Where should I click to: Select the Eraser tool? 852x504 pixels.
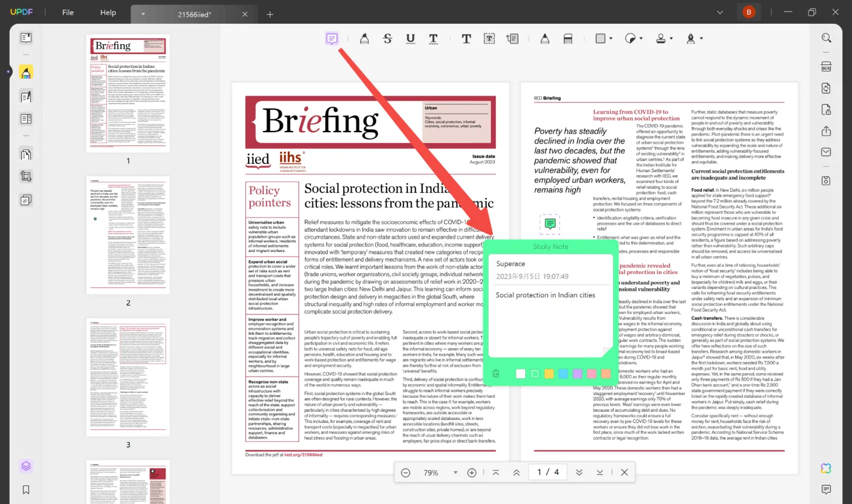pyautogui.click(x=568, y=38)
